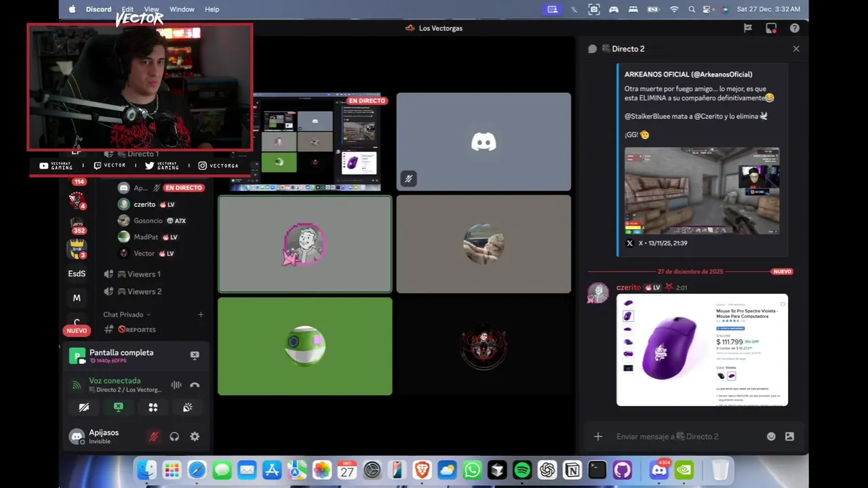Click czerito username in chat message
The image size is (868, 488).
coord(629,287)
